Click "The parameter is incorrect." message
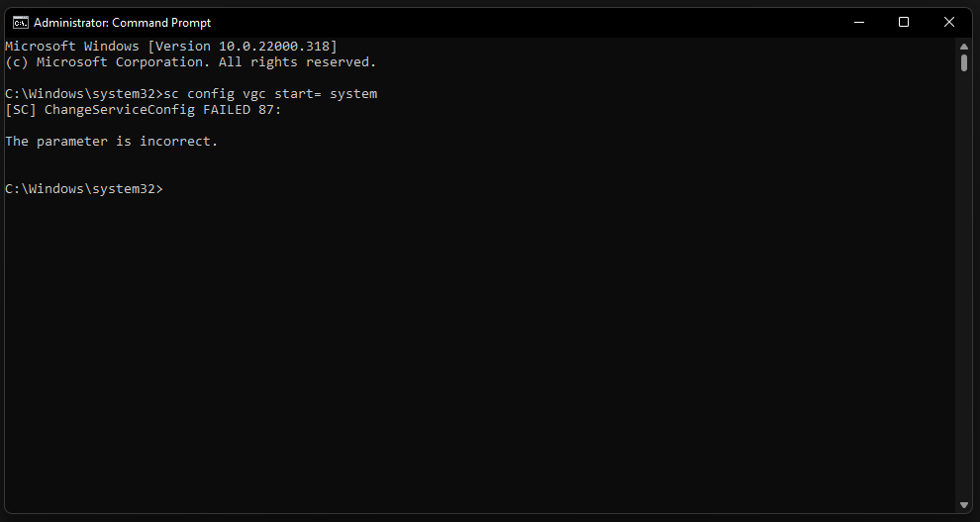The width and height of the screenshot is (980, 522). coord(111,142)
